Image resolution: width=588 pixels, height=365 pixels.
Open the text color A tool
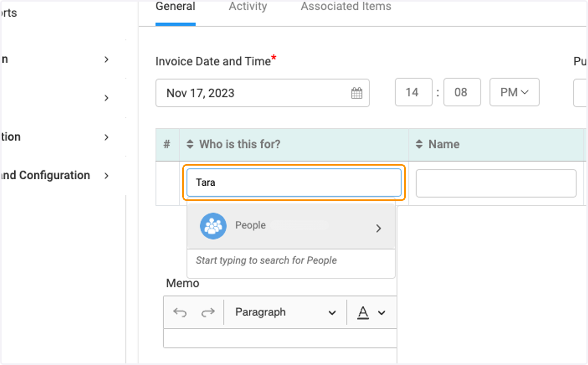point(363,312)
